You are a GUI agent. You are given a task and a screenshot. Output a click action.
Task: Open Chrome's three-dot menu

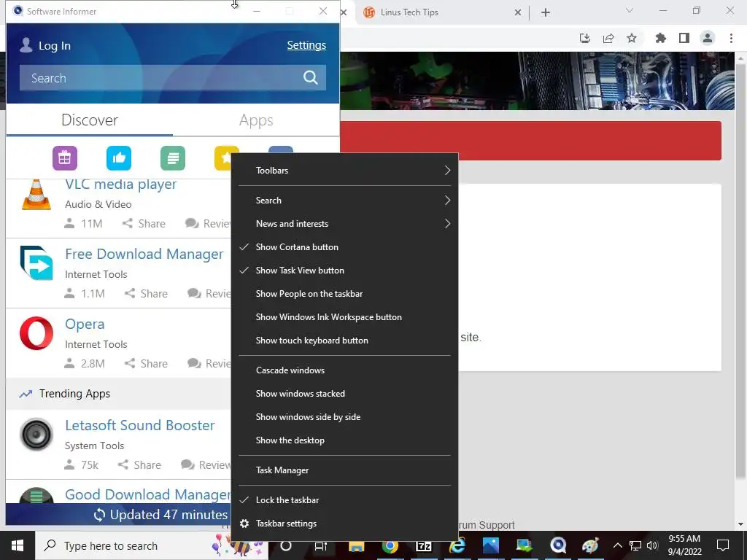tap(731, 38)
